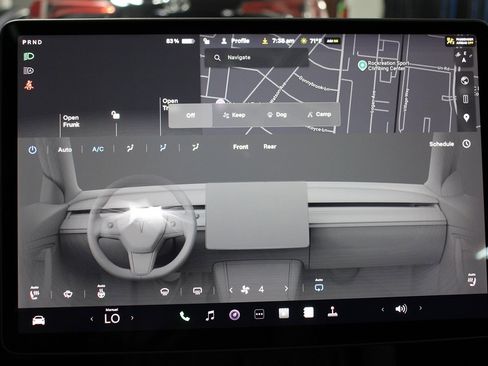Tap the car unlock padlock icon
This screenshot has height=366, width=488.
click(115, 115)
